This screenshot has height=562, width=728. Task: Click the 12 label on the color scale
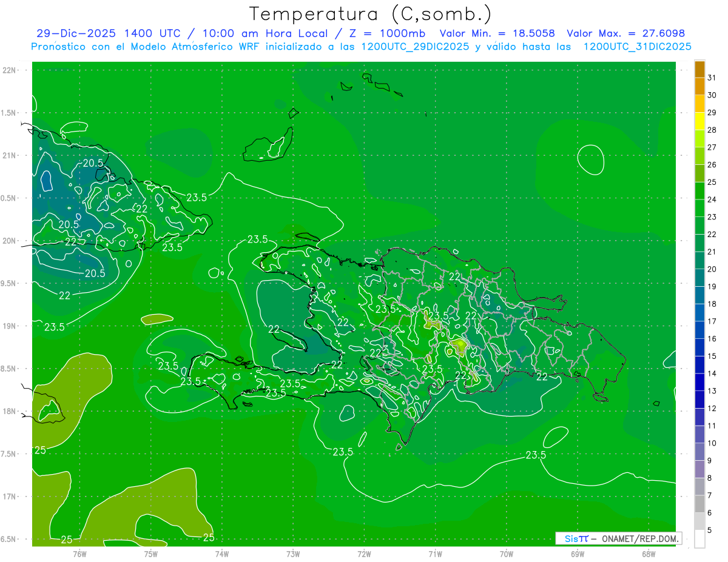click(x=712, y=408)
